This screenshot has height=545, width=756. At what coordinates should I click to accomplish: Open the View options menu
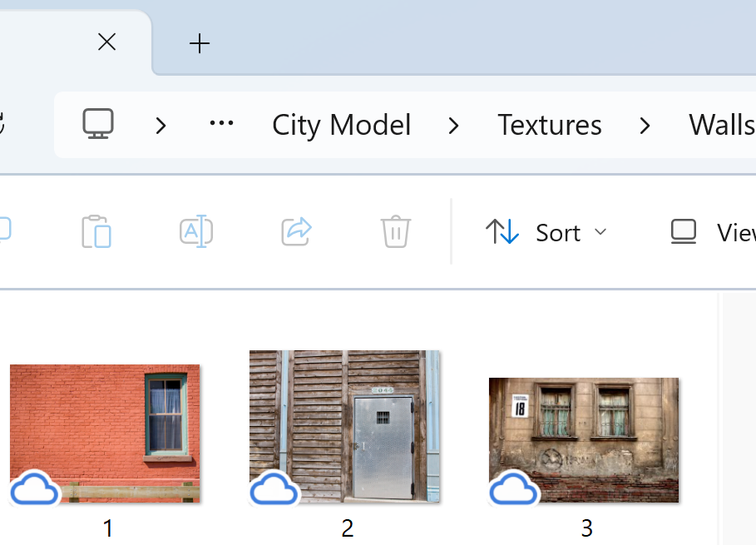[714, 232]
